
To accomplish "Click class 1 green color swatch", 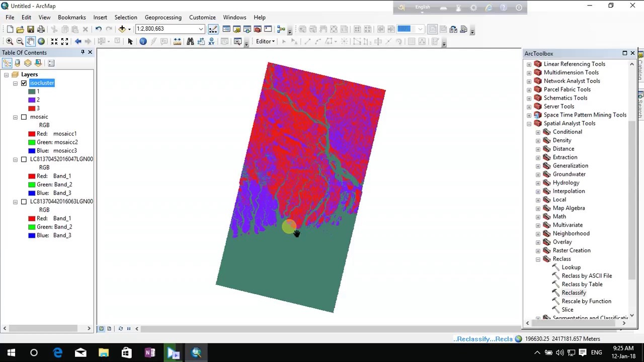I will (x=32, y=92).
